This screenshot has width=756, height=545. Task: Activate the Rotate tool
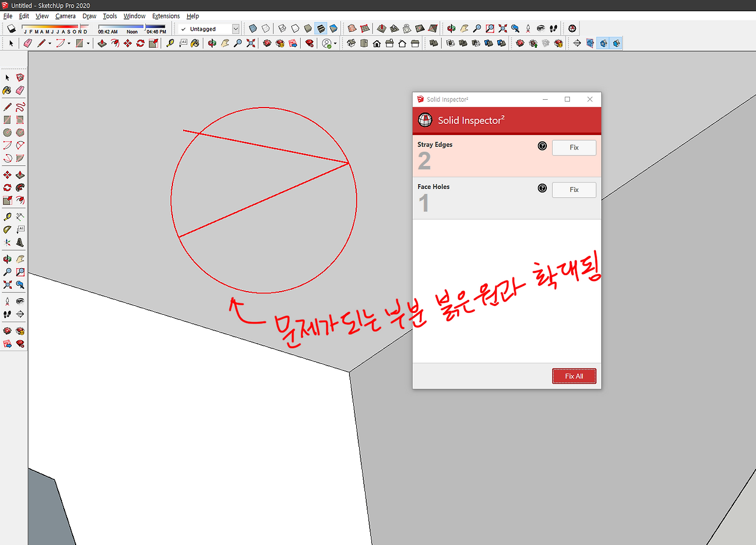coord(8,187)
